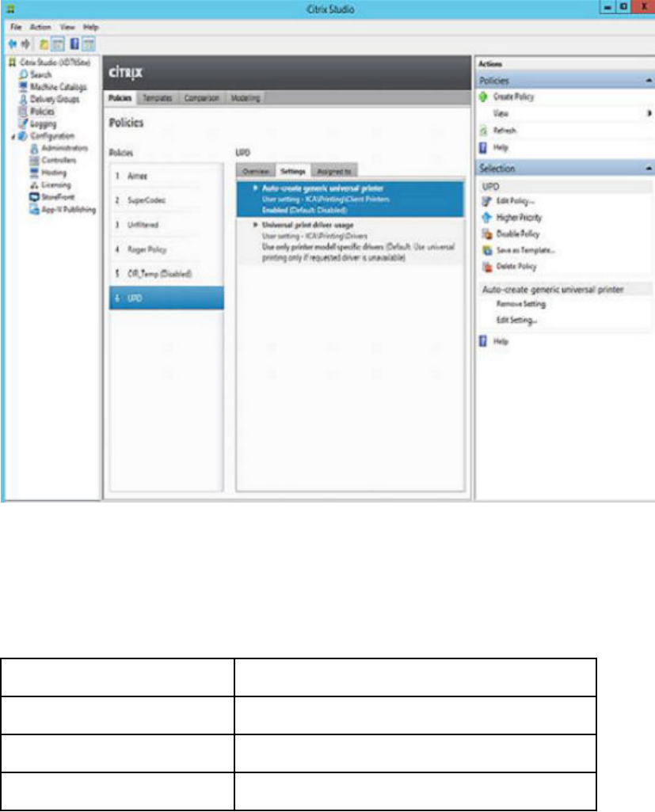Image resolution: width=655 pixels, height=812 pixels.
Task: Select the top-level Policies tab
Action: 120,98
